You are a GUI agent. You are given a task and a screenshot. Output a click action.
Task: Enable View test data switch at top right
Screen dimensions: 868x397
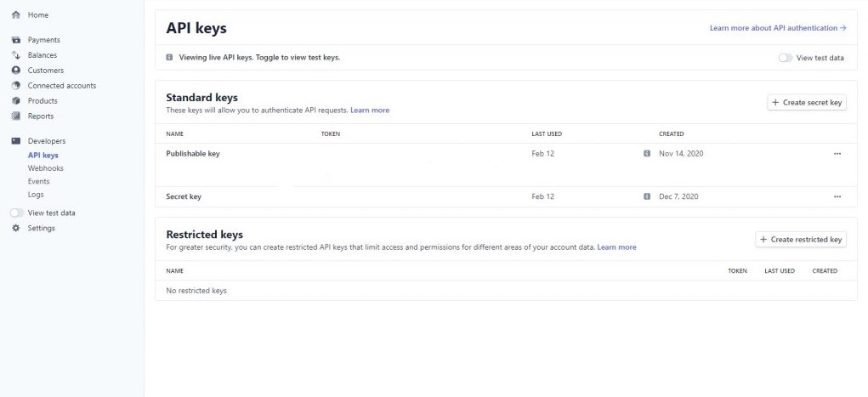coord(785,58)
